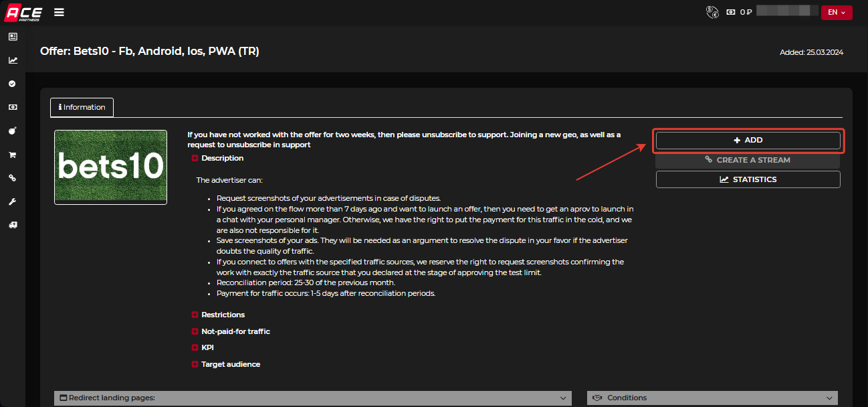Click the balance money icon in the header

[730, 12]
